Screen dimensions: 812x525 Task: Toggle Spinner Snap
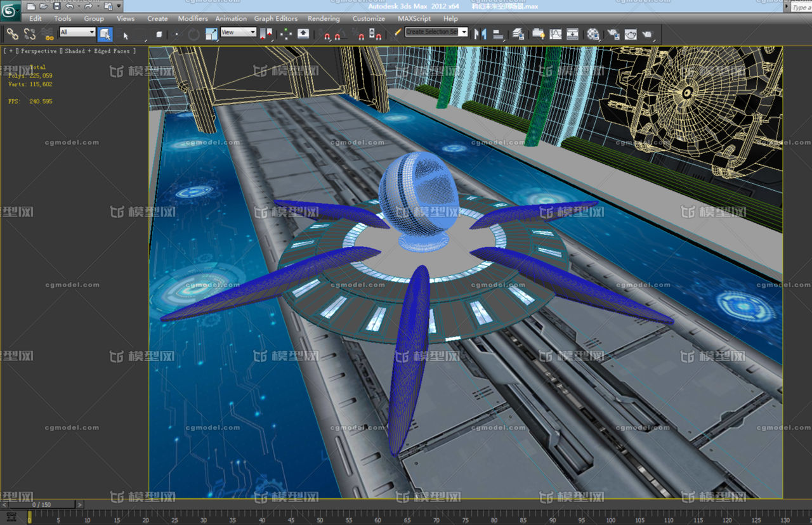click(376, 34)
